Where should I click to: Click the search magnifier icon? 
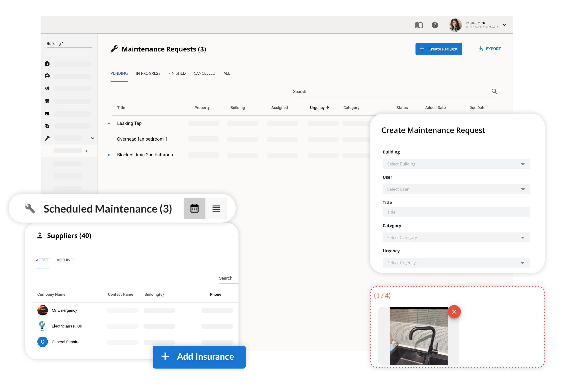(x=494, y=92)
